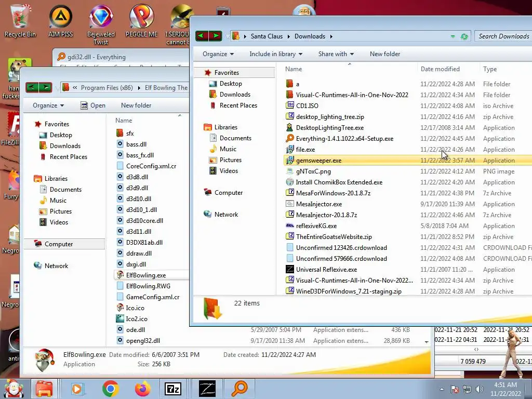Select reflexiveKG.exe file icon
Screen dimensions: 532x399
pos(290,225)
